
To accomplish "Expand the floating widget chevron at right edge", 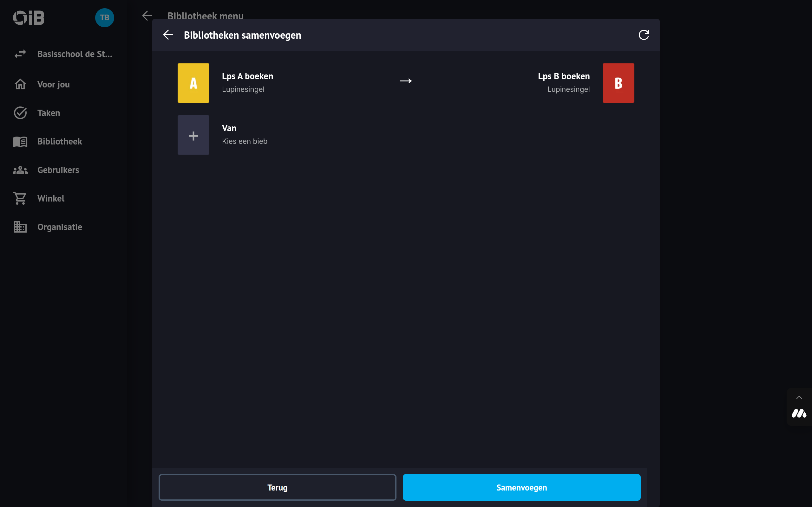I will click(x=799, y=397).
